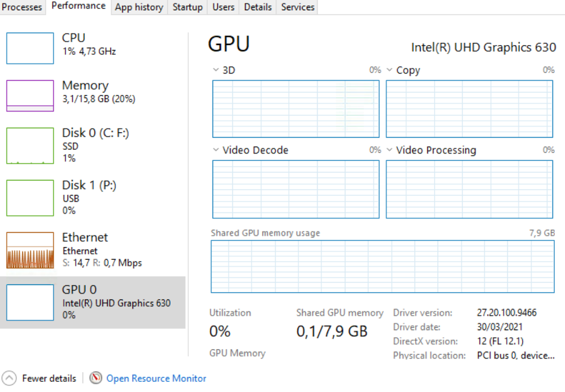The width and height of the screenshot is (565, 392).
Task: Open the Startup tab
Action: pyautogui.click(x=188, y=7)
